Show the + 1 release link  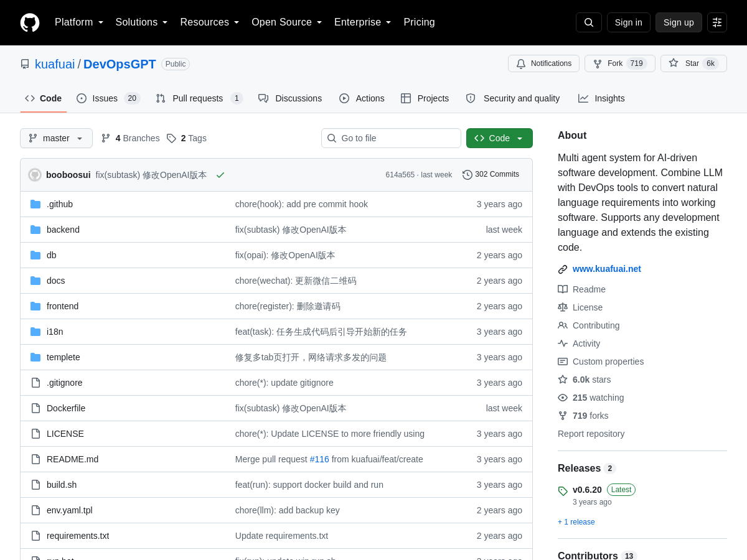tap(576, 522)
